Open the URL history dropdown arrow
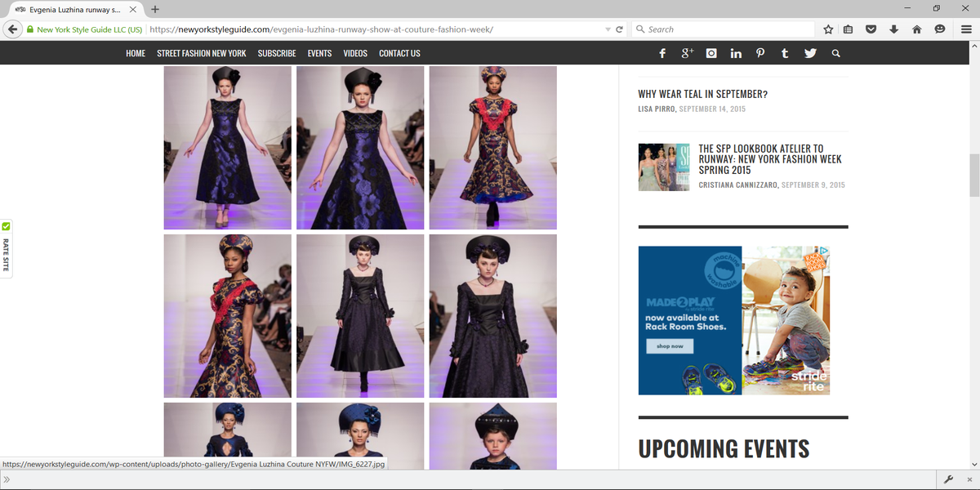Viewport: 980px width, 490px height. (x=608, y=29)
